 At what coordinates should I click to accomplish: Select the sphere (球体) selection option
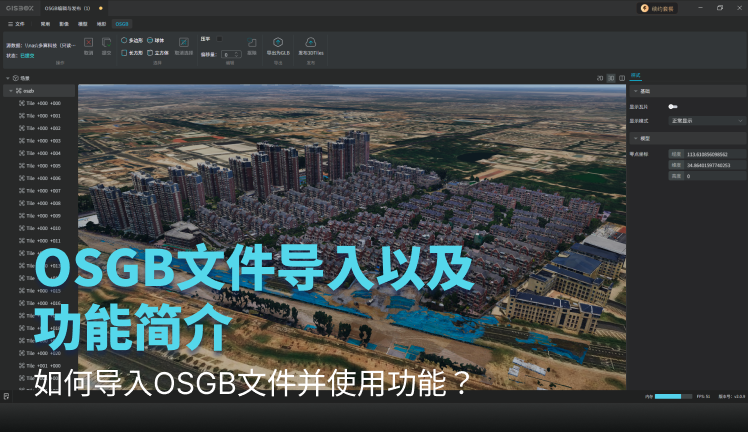150,40
